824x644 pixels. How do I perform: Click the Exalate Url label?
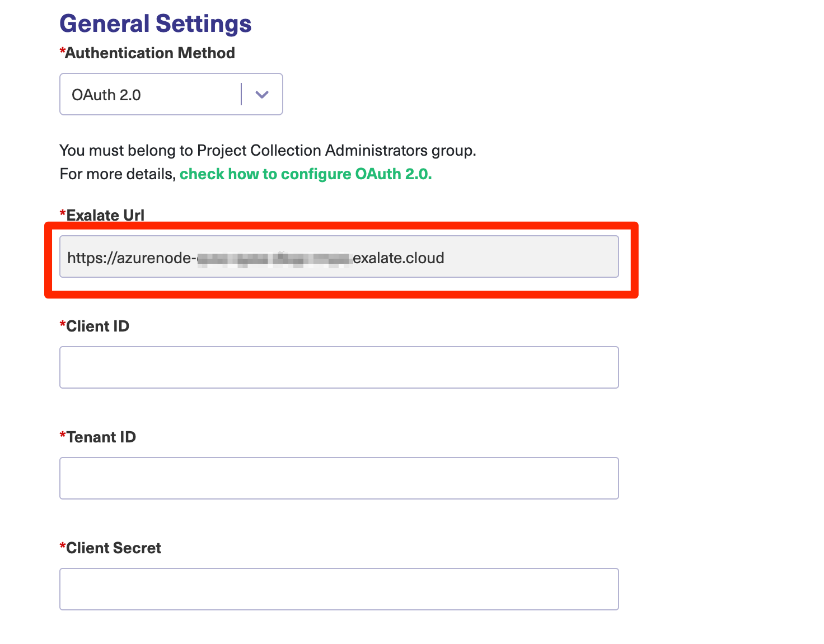pyautogui.click(x=105, y=215)
